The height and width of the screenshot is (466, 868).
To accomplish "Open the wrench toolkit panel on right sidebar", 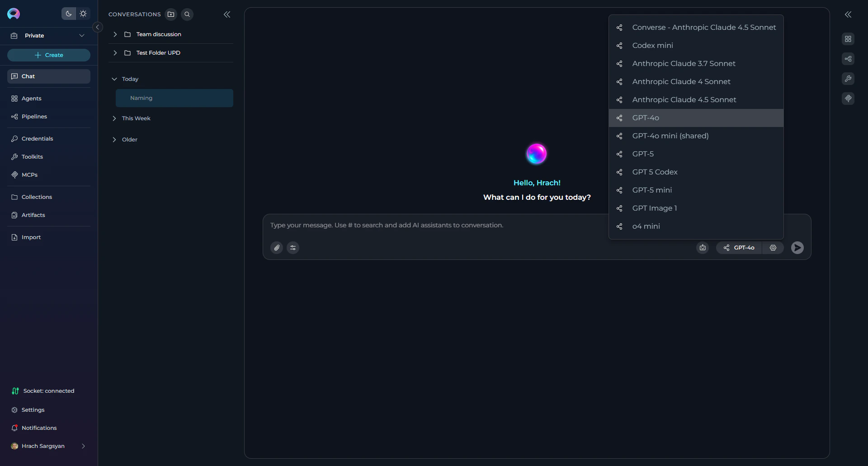I will click(849, 78).
